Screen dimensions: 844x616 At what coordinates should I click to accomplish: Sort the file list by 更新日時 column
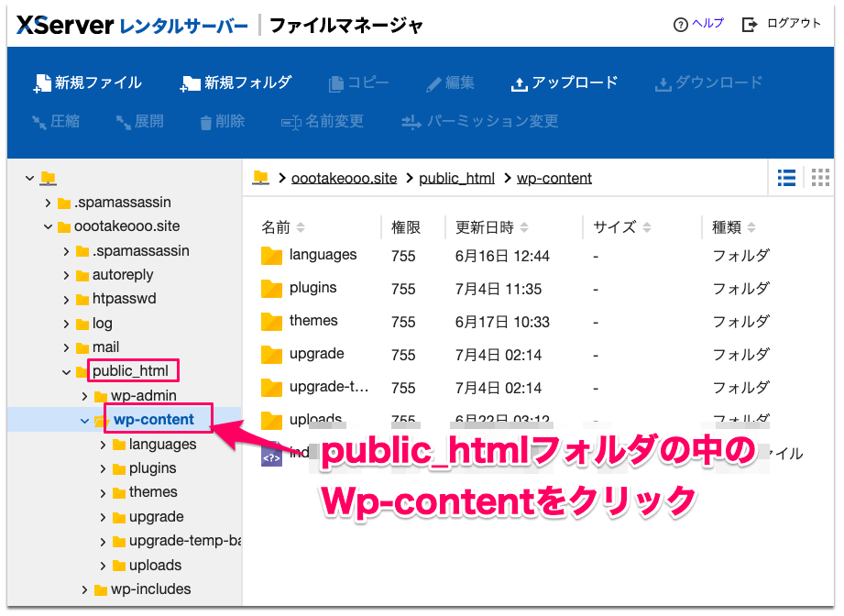click(491, 227)
